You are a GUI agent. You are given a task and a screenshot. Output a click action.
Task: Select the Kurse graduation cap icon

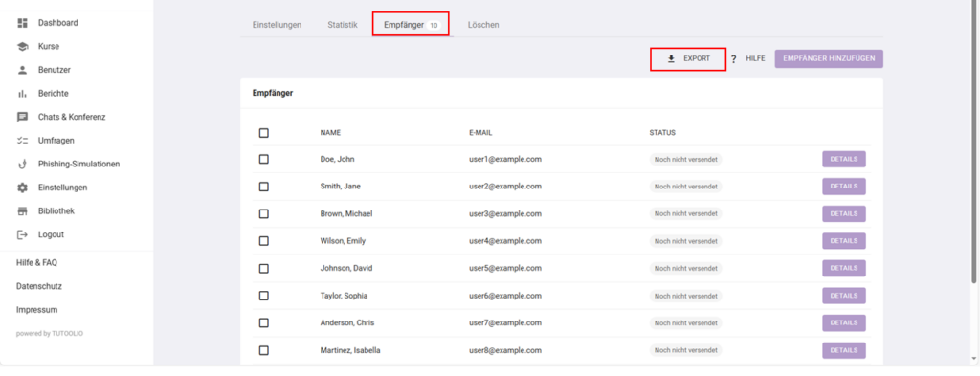pyautogui.click(x=23, y=47)
